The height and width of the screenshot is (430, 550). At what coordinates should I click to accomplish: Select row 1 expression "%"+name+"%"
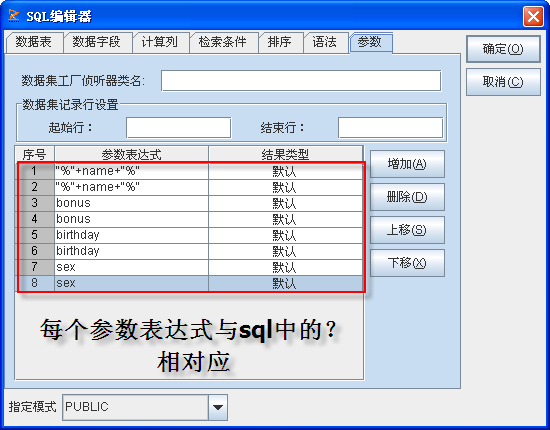(132, 171)
